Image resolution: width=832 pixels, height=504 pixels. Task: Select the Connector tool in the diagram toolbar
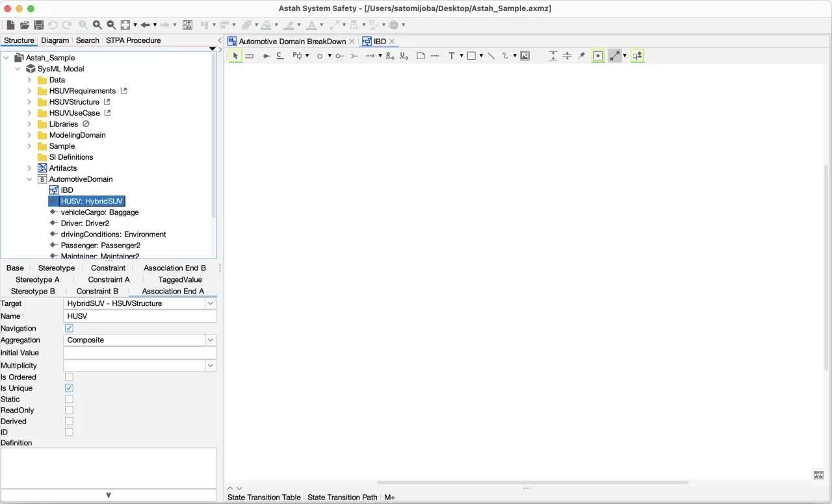(x=280, y=56)
